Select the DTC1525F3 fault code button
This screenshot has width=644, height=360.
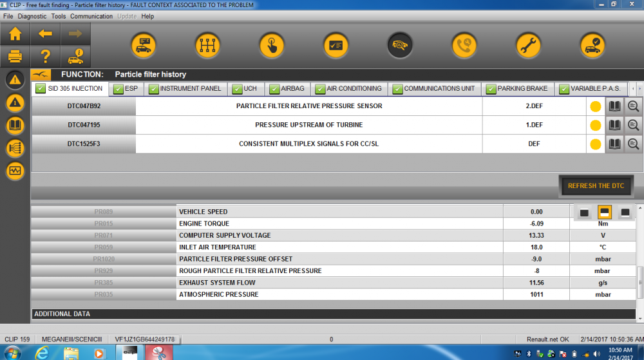point(84,144)
